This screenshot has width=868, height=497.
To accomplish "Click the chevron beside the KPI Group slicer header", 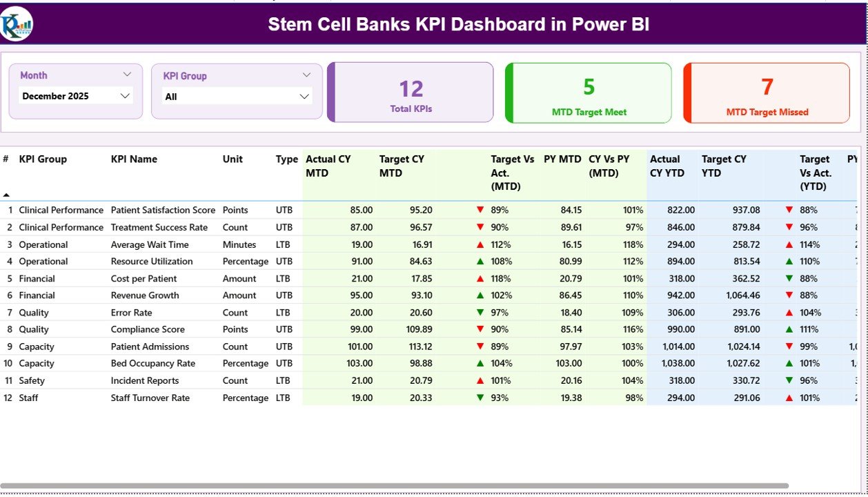I will [x=308, y=74].
